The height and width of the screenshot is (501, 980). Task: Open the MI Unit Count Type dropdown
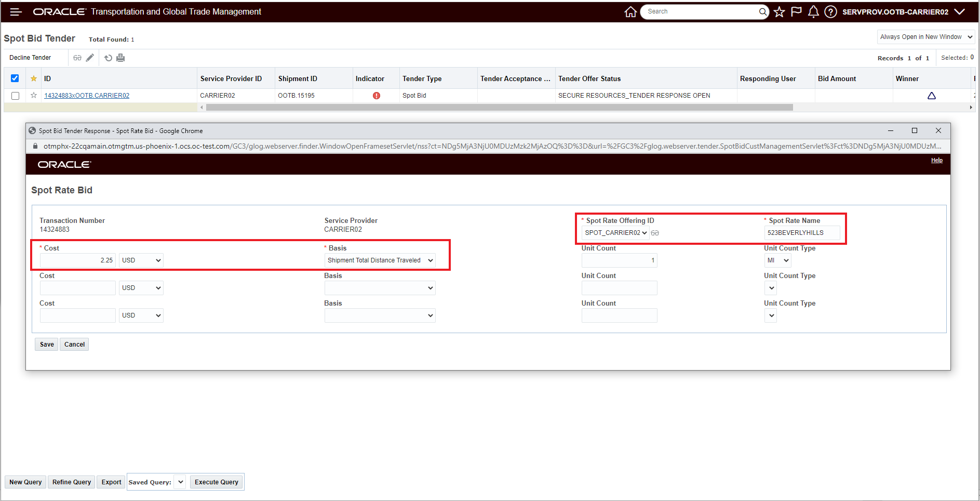tap(777, 260)
